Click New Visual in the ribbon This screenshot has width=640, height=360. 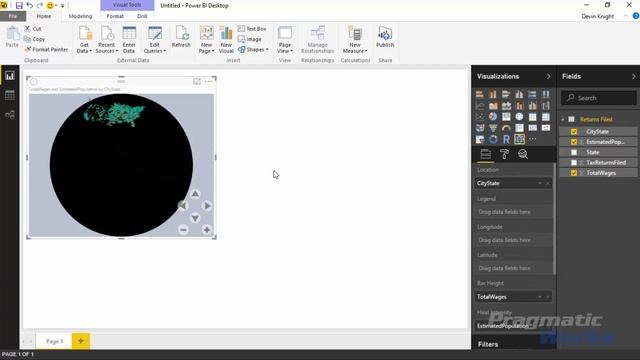[226, 40]
